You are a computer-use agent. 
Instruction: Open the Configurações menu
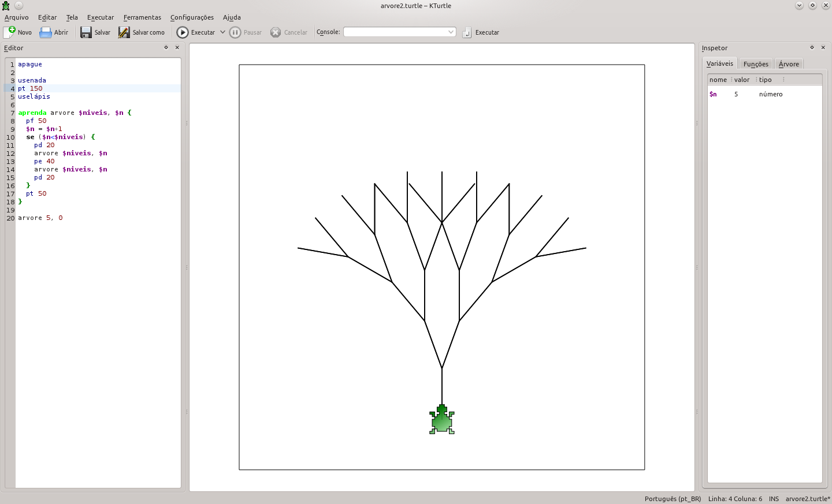tap(192, 17)
